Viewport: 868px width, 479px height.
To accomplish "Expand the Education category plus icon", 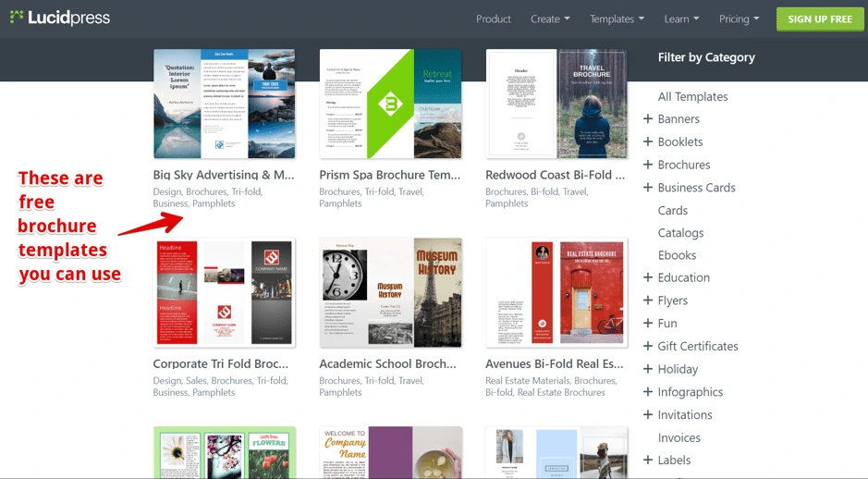I will click(648, 277).
